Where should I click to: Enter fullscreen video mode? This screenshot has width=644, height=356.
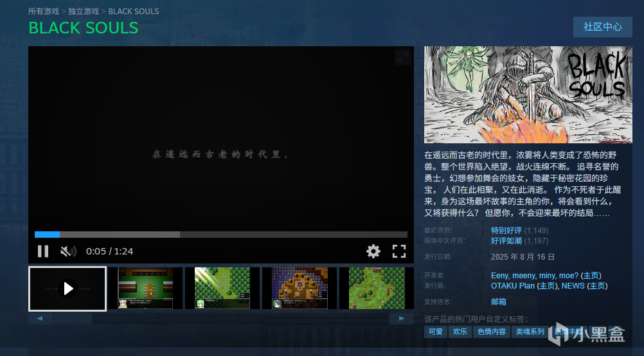(398, 251)
